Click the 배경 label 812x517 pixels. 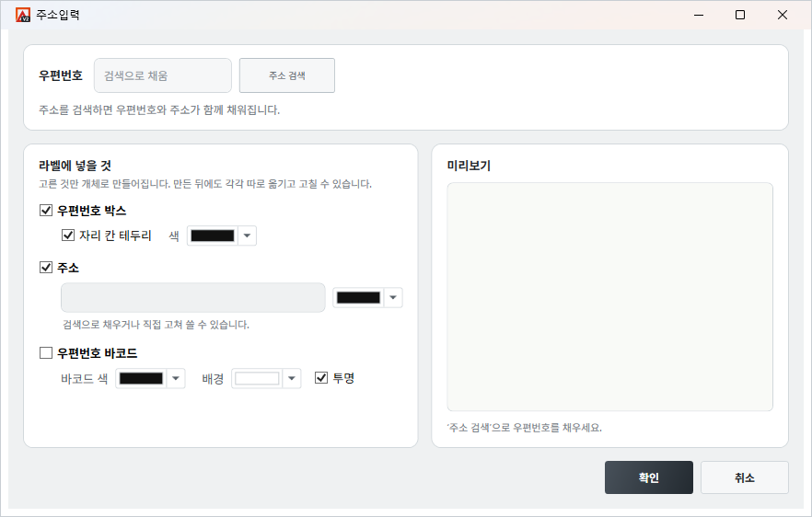tap(213, 378)
